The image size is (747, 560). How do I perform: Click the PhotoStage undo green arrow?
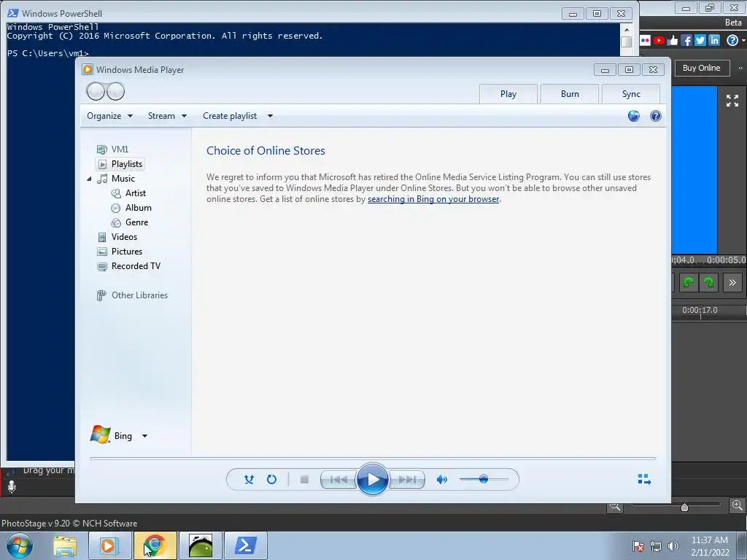click(688, 282)
